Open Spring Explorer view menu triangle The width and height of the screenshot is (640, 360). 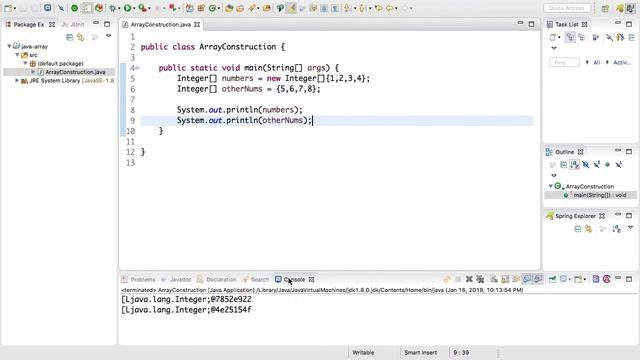630,227
